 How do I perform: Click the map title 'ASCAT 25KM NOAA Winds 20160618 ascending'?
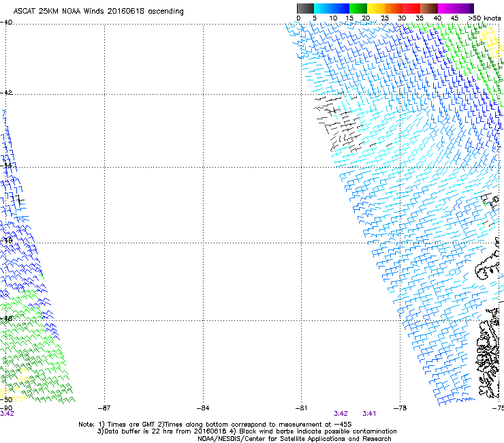click(98, 12)
